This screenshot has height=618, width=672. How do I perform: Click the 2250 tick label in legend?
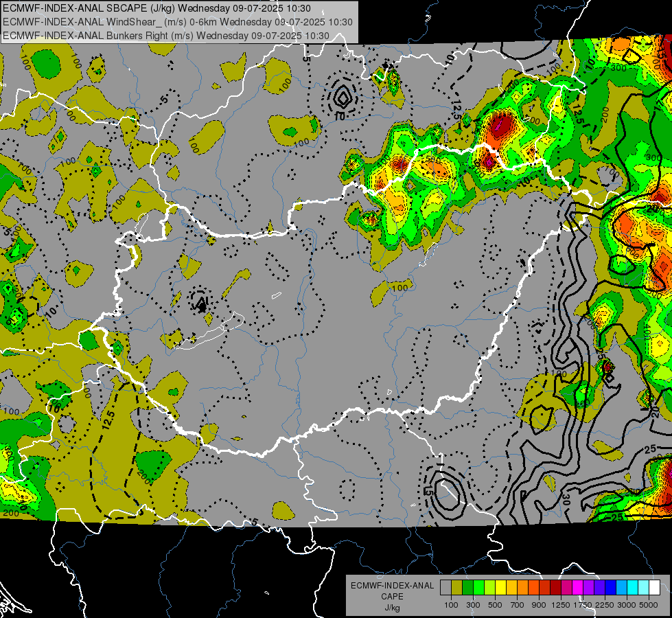pyautogui.click(x=605, y=605)
